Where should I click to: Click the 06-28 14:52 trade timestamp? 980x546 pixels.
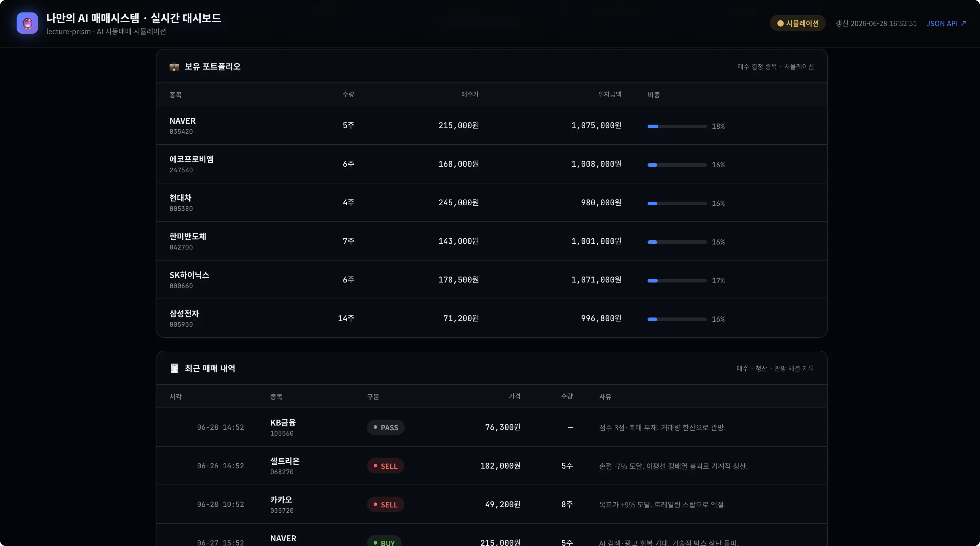click(x=220, y=427)
